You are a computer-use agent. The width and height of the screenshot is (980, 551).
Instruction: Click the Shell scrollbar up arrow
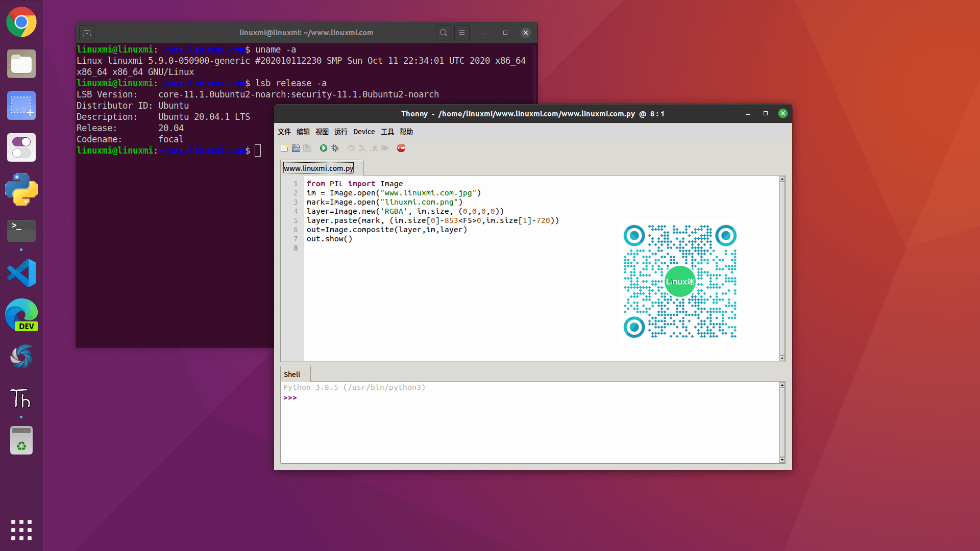pos(782,385)
